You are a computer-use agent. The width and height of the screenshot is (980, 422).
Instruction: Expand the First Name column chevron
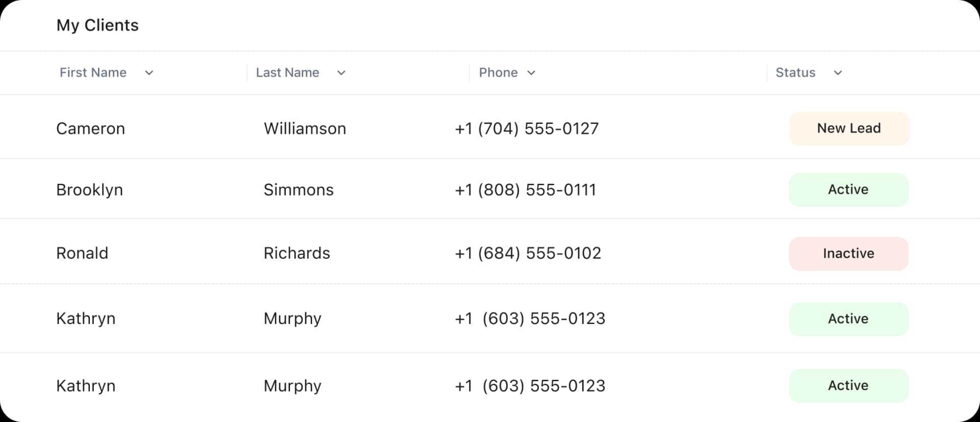coord(149,73)
